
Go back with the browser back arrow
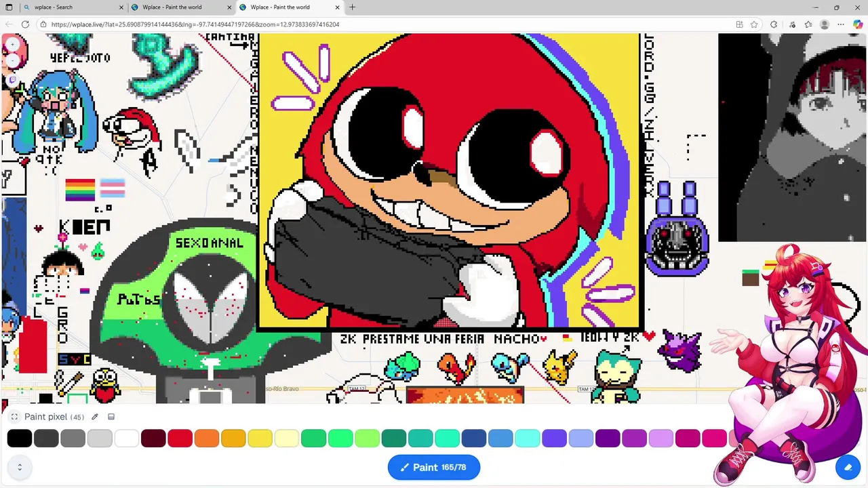pos(8,24)
